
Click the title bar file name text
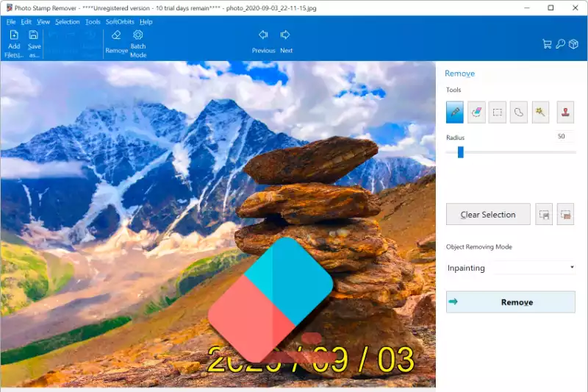click(x=270, y=8)
